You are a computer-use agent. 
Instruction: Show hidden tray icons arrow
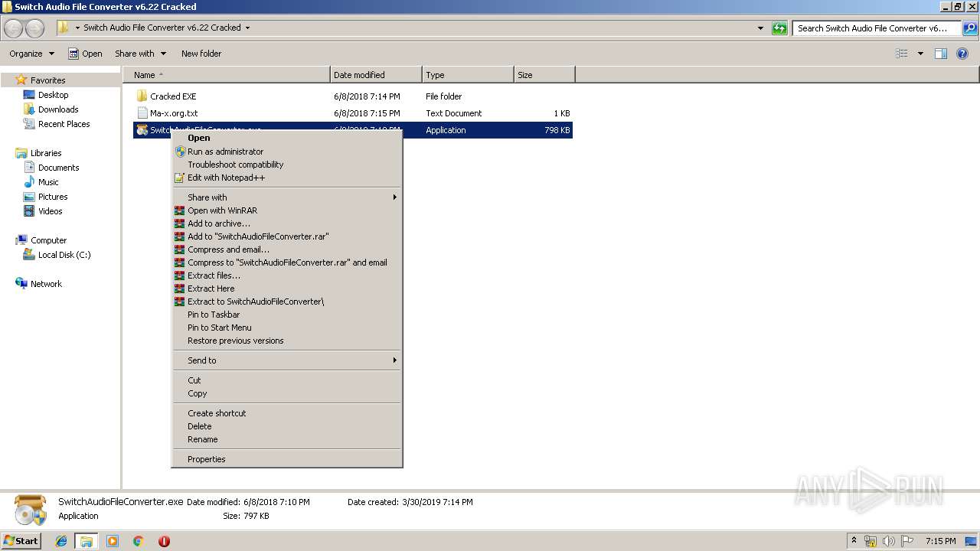854,541
